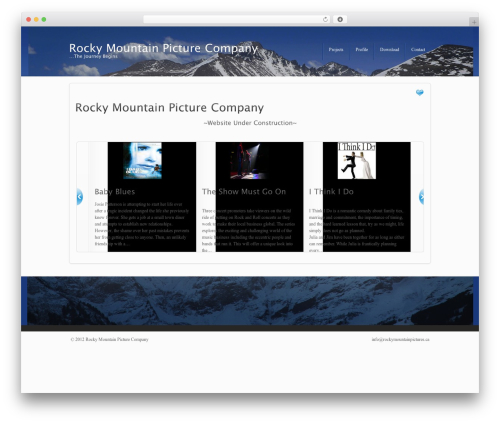The height and width of the screenshot is (423, 500).
Task: Click the Baby Blues poster thumbnail
Action: 143,161
